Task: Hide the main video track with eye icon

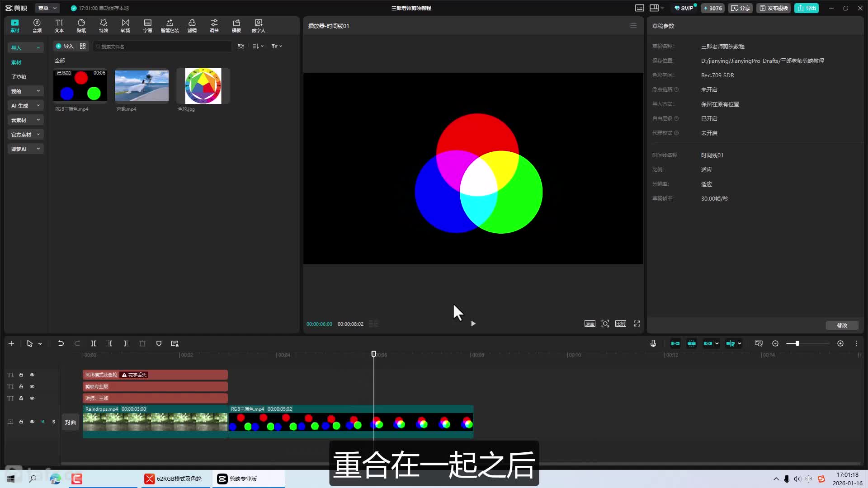Action: coord(32,422)
